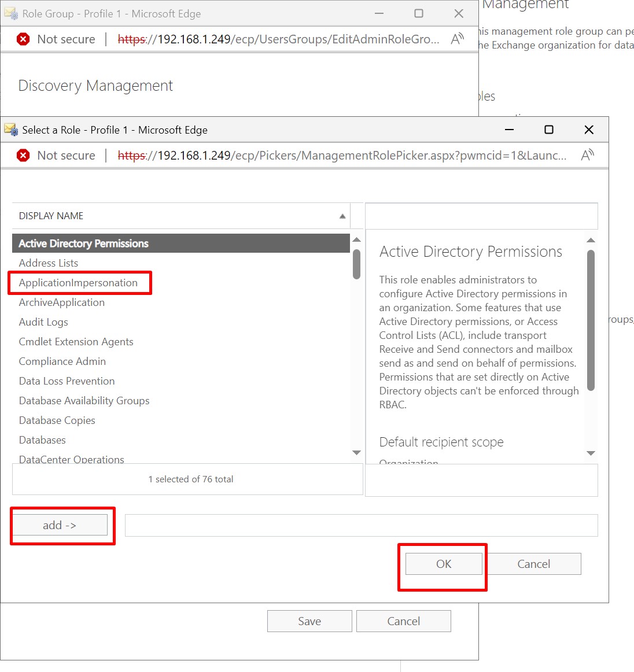Select the Audit Logs role

coord(181,322)
